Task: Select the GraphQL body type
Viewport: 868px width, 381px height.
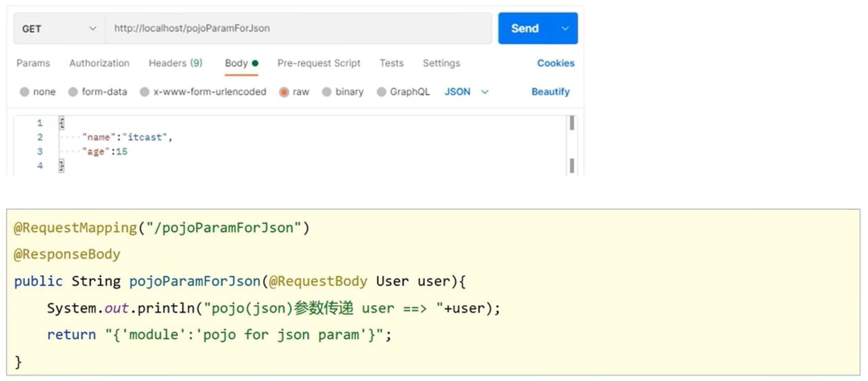Action: coord(404,92)
